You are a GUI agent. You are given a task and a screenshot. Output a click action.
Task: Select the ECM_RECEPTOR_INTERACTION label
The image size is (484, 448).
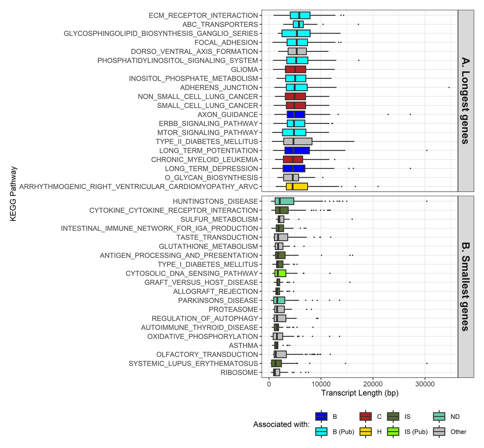pos(203,16)
